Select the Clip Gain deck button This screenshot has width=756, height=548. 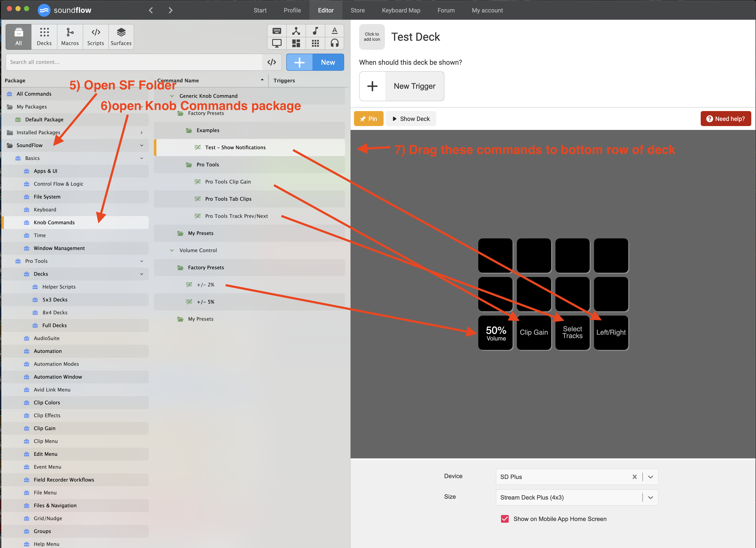(x=534, y=333)
